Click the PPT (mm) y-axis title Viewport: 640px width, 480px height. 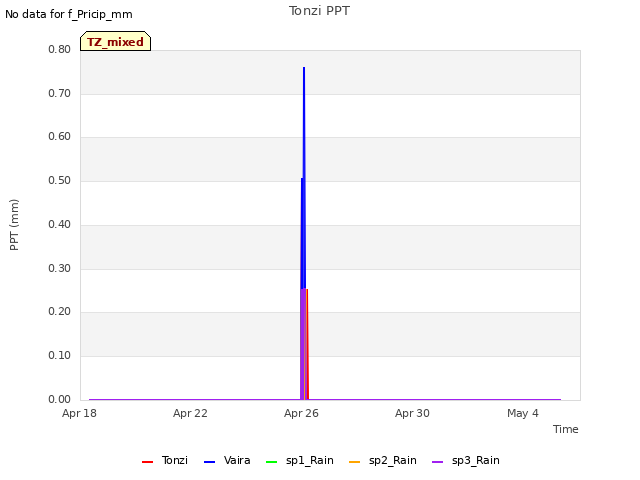coord(14,225)
